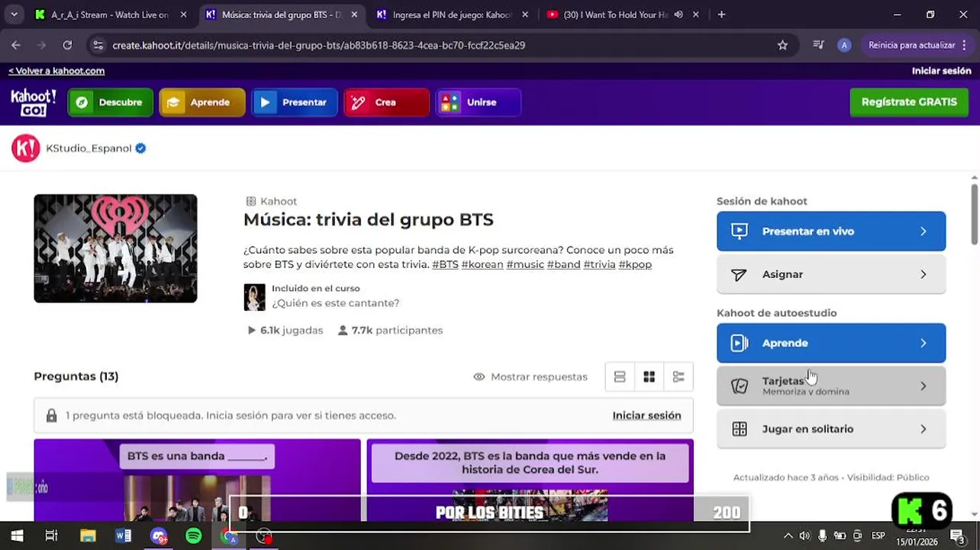The image size is (980, 550).
Task: Switch to the detailed list view layout
Action: [x=679, y=377]
